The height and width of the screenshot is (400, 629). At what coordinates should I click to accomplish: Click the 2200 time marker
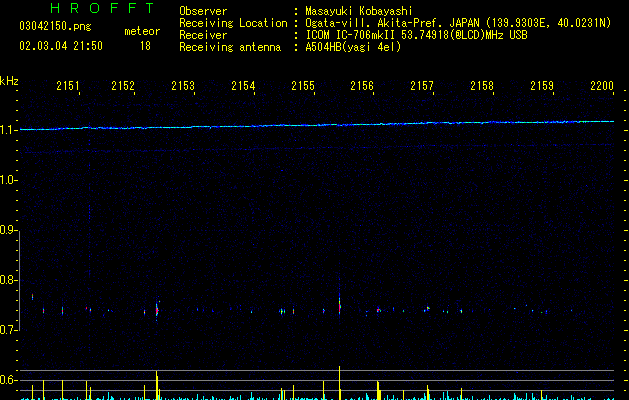click(x=602, y=85)
